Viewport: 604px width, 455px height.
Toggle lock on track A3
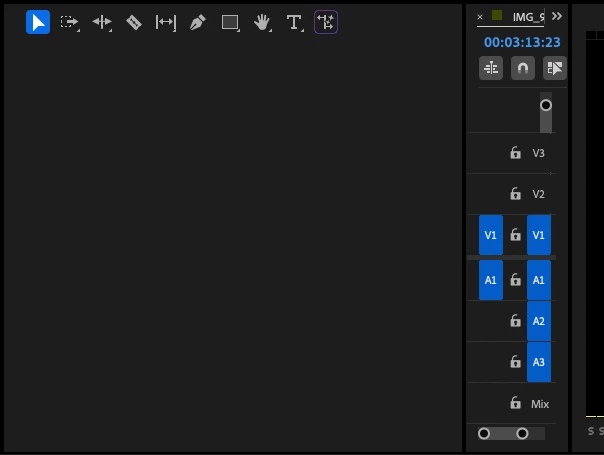coord(515,362)
